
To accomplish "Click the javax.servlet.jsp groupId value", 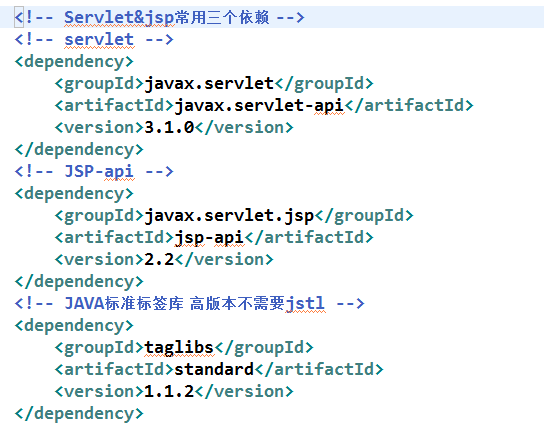I will click(x=229, y=216).
